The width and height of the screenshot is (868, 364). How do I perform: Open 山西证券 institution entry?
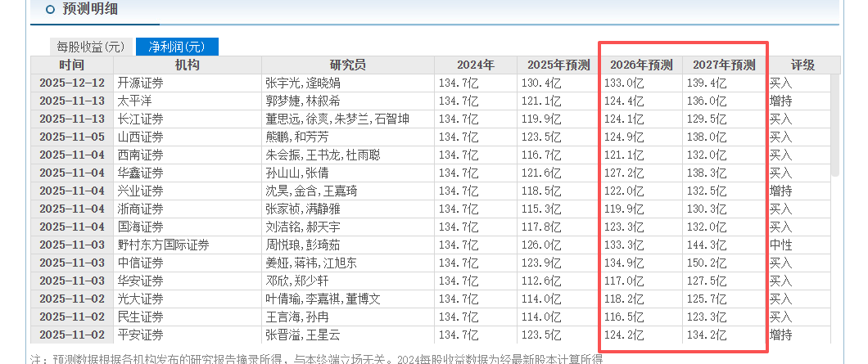click(x=141, y=137)
